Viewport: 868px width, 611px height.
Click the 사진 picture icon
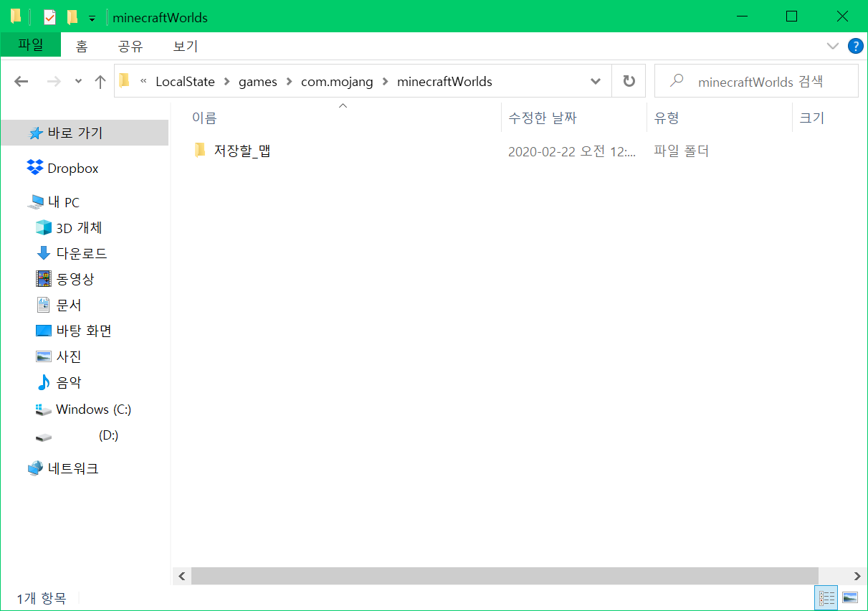tap(44, 356)
